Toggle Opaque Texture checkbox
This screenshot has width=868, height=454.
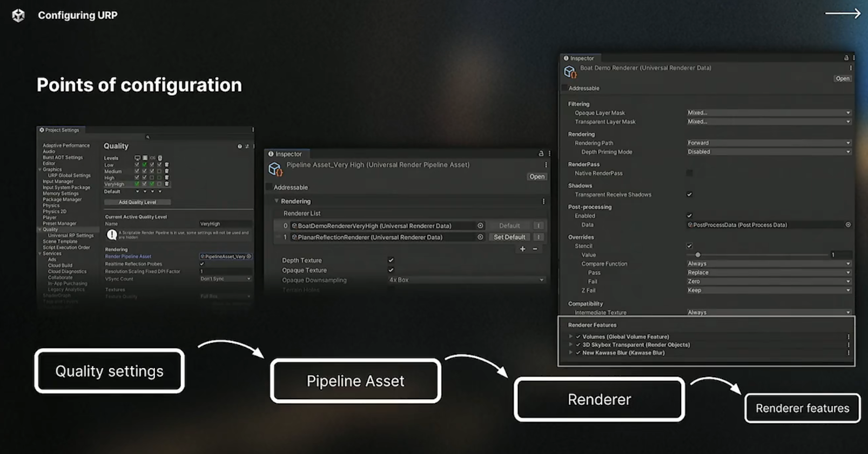tap(391, 270)
